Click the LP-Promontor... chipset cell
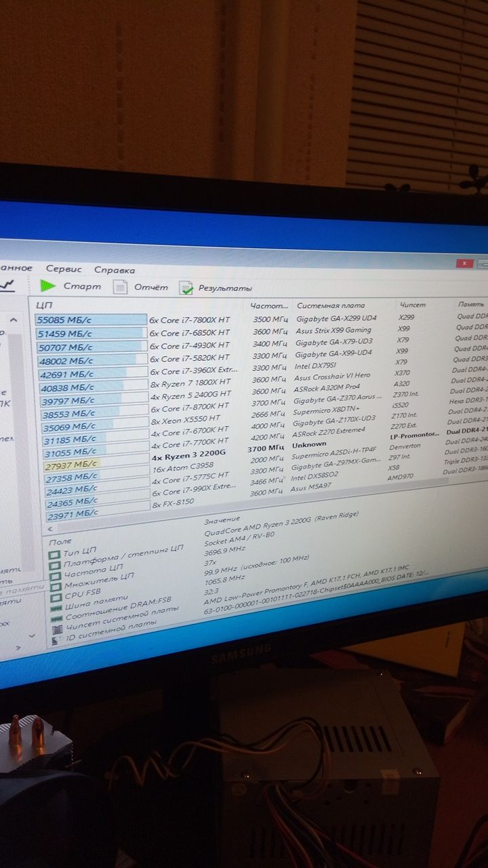 tap(415, 435)
